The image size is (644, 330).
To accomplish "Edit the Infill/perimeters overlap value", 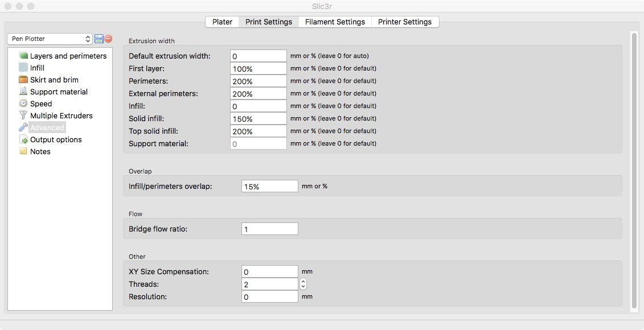I will click(269, 185).
